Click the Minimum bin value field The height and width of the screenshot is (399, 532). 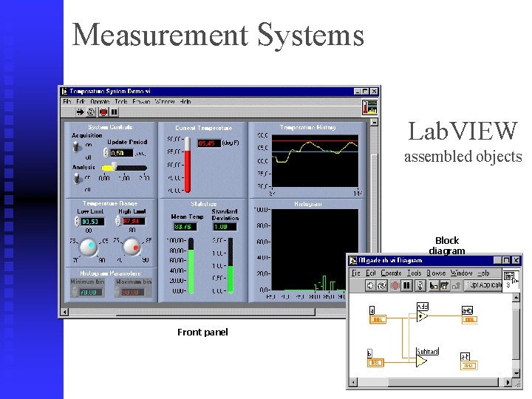coord(90,292)
